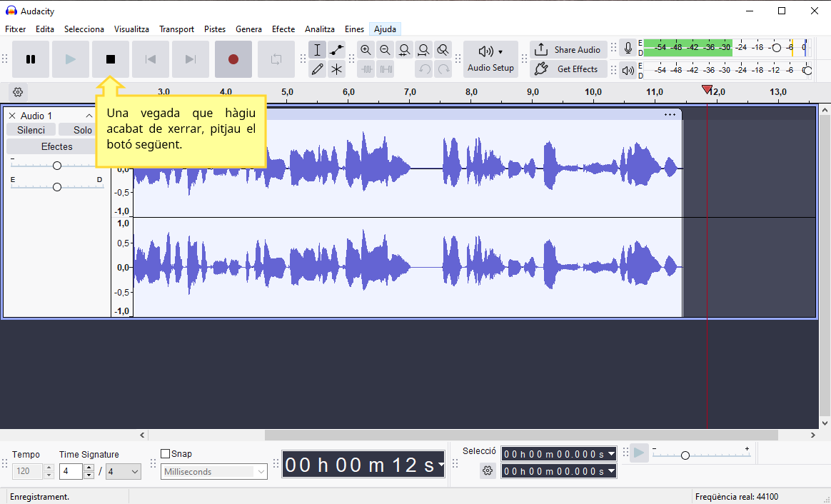Fit project to width zoom icon
Screen dimensions: 831x504
[423, 50]
